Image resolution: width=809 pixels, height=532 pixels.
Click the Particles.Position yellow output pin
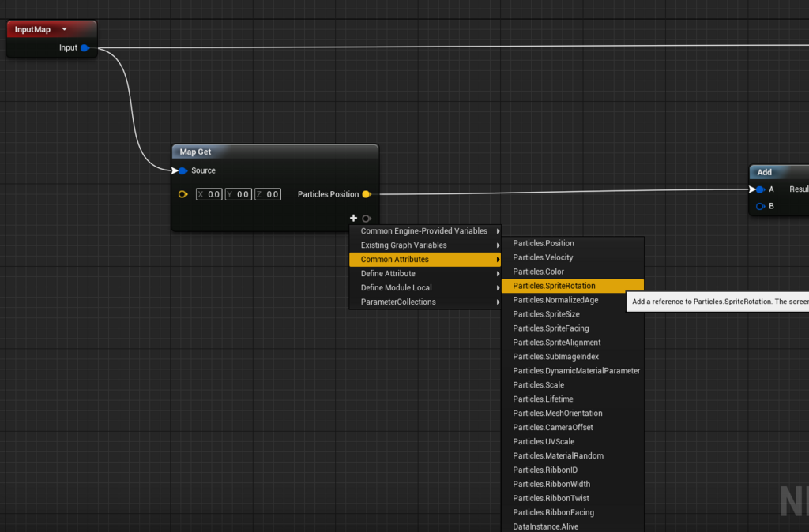(367, 194)
